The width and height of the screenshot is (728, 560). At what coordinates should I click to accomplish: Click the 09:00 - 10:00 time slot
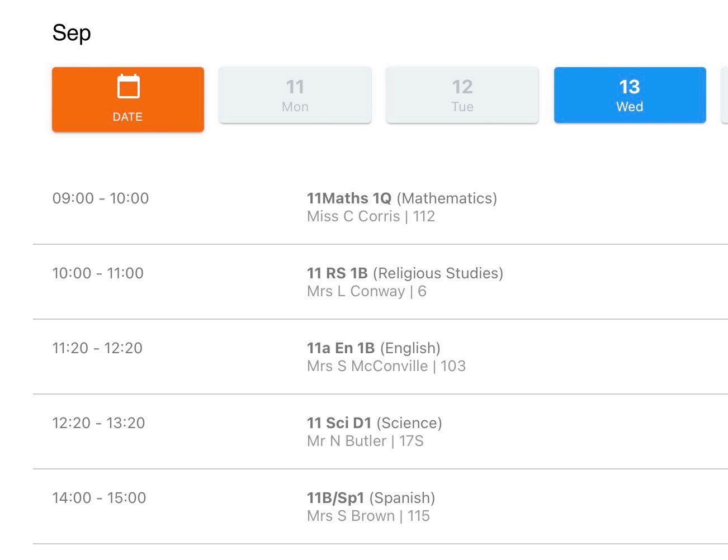tap(101, 198)
